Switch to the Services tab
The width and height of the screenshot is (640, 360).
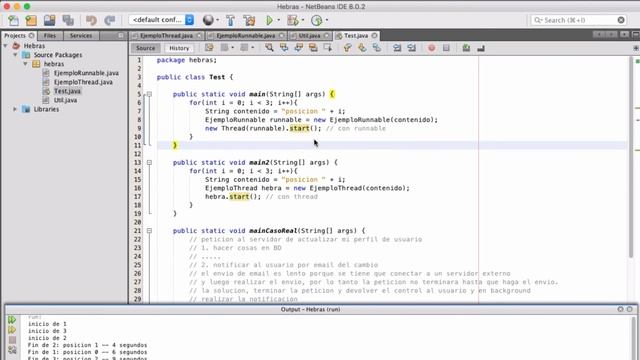[x=81, y=36]
